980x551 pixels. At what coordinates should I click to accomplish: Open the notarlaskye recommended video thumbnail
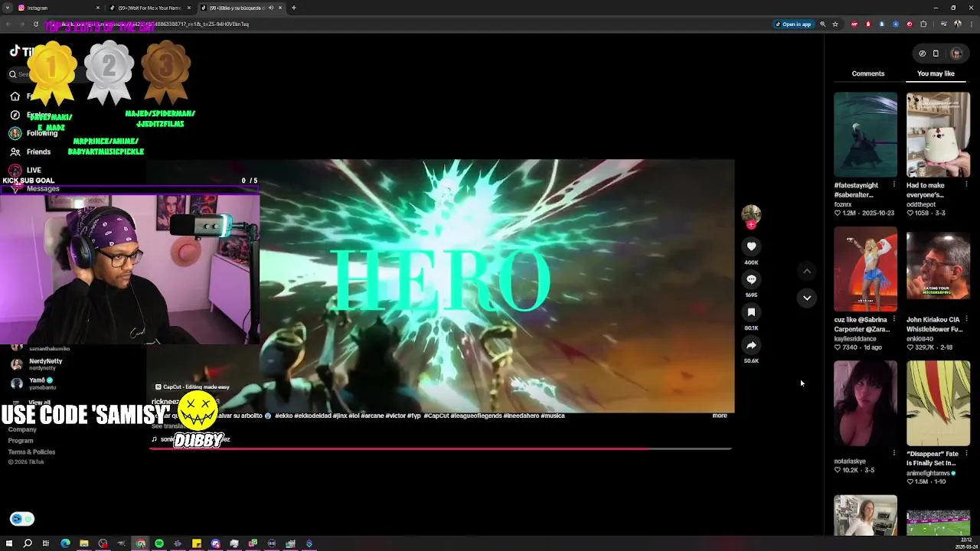coord(865,403)
